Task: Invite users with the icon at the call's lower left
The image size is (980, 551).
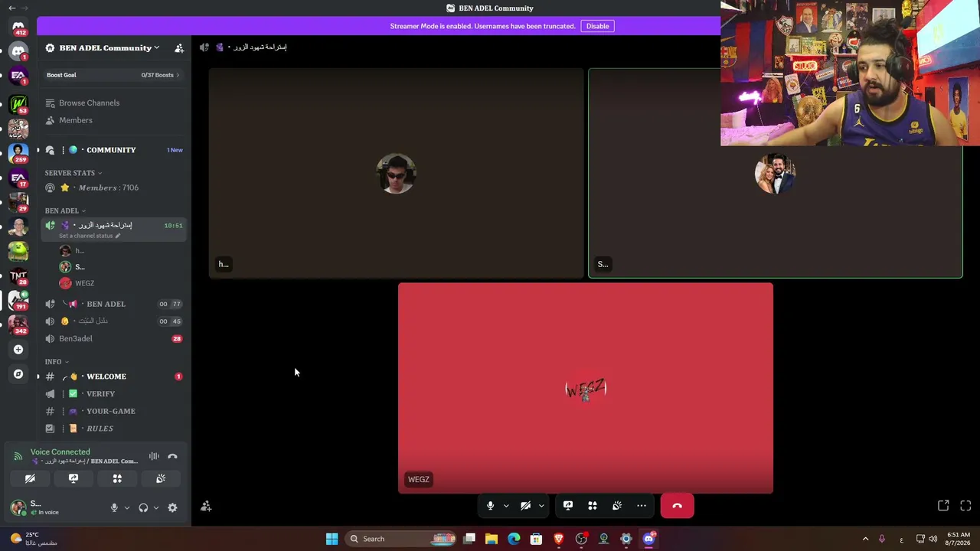Action: point(206,507)
